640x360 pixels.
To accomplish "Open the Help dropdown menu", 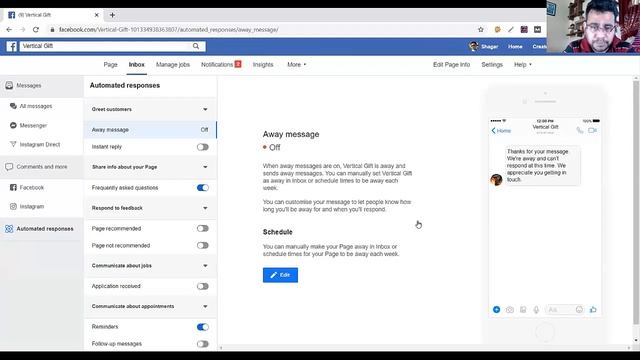I will (523, 64).
